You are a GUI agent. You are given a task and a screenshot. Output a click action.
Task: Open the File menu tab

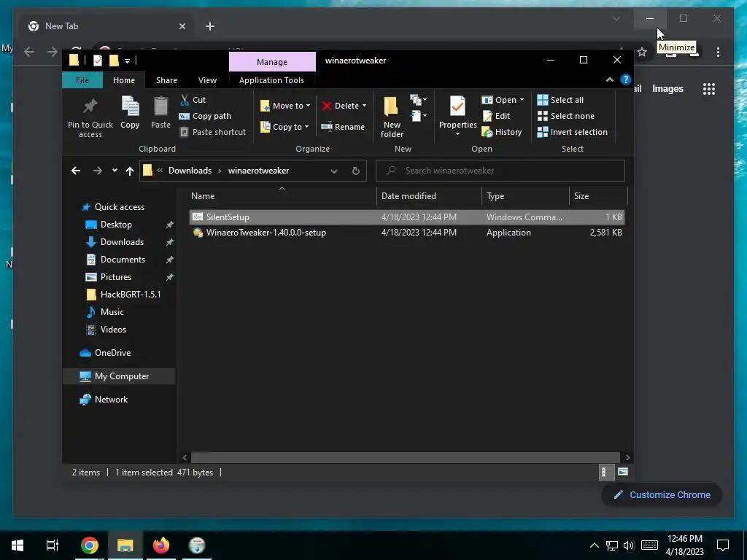(x=82, y=80)
